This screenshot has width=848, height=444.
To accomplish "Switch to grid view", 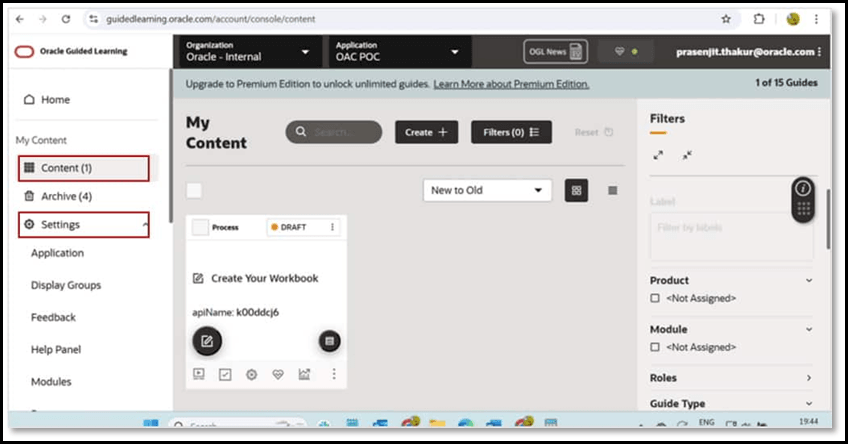I will pos(577,190).
